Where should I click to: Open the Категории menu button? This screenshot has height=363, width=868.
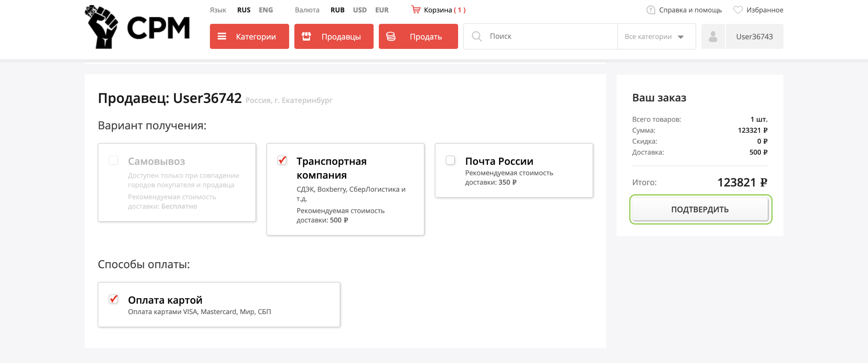coord(249,36)
